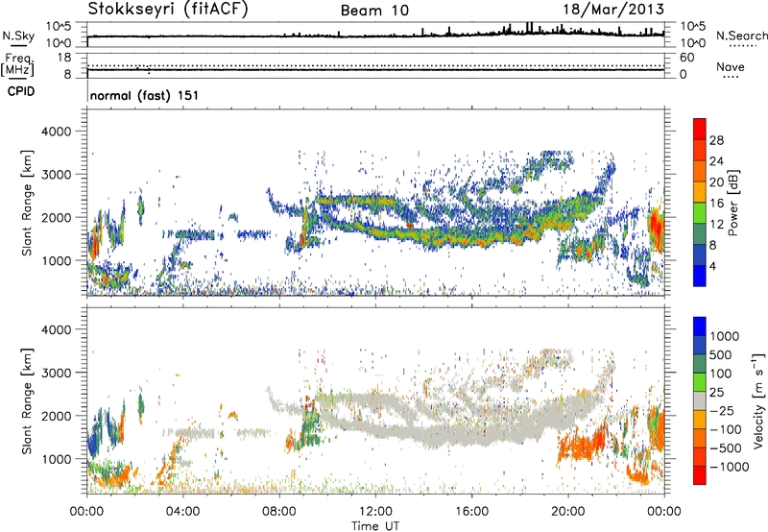Click the 'Stokkseyri (fitACF)' title text
The height and width of the screenshot is (532, 768).
[x=168, y=10]
